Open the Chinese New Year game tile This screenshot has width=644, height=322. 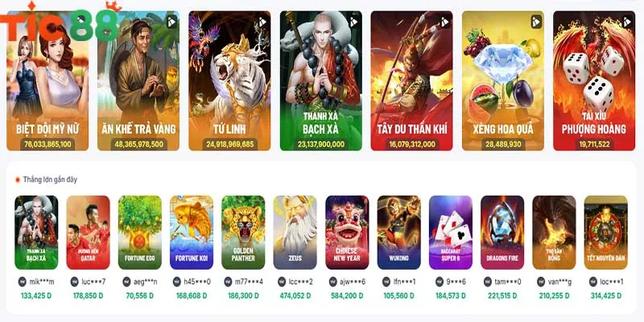pos(347,233)
